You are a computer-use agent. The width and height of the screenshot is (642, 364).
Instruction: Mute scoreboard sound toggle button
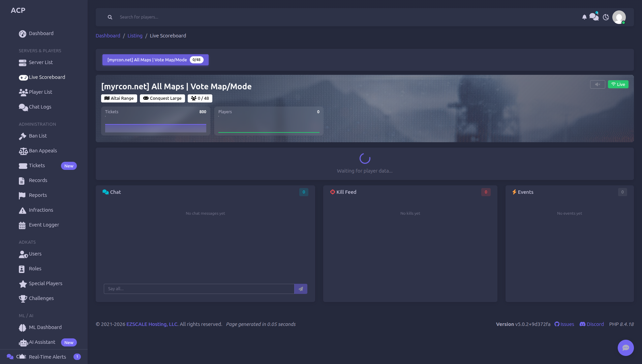pyautogui.click(x=598, y=84)
